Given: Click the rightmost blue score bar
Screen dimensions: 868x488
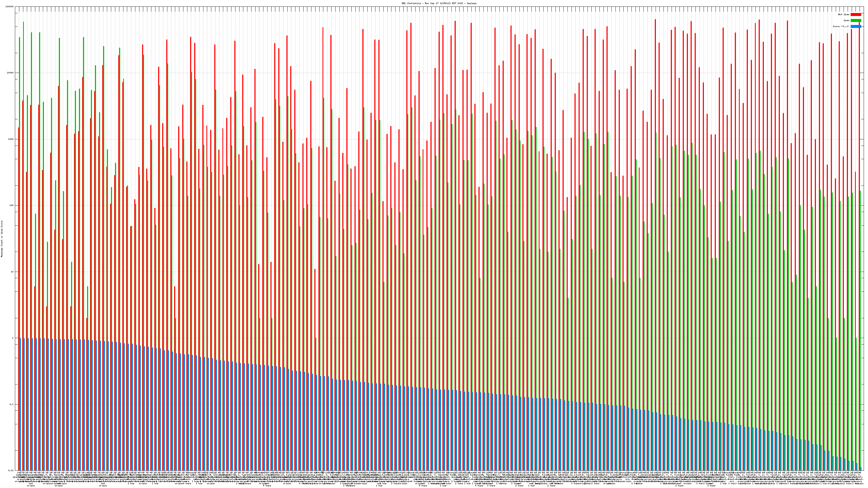Looking at the screenshot, I should [861, 469].
